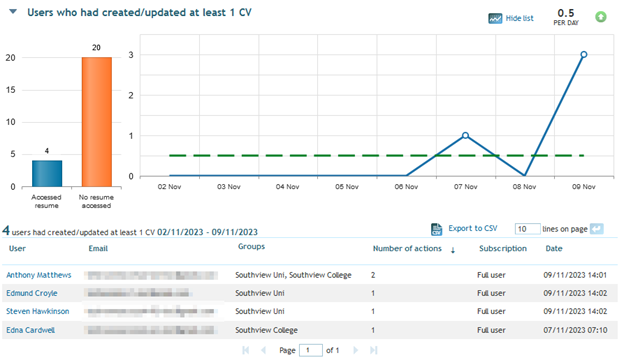624x360 pixels.
Task: Select Southview Uni, Southview College groups cell
Action: coord(293,275)
